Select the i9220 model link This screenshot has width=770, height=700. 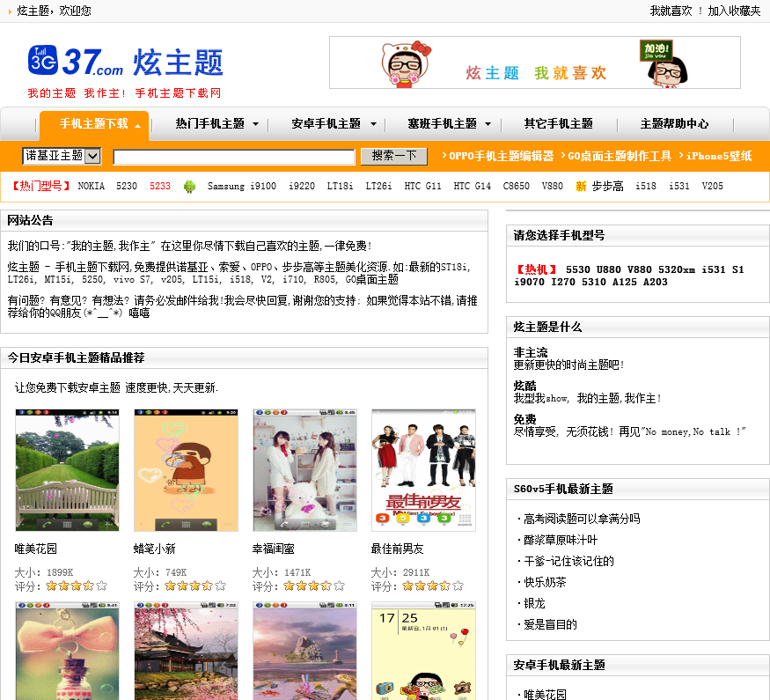tap(302, 186)
